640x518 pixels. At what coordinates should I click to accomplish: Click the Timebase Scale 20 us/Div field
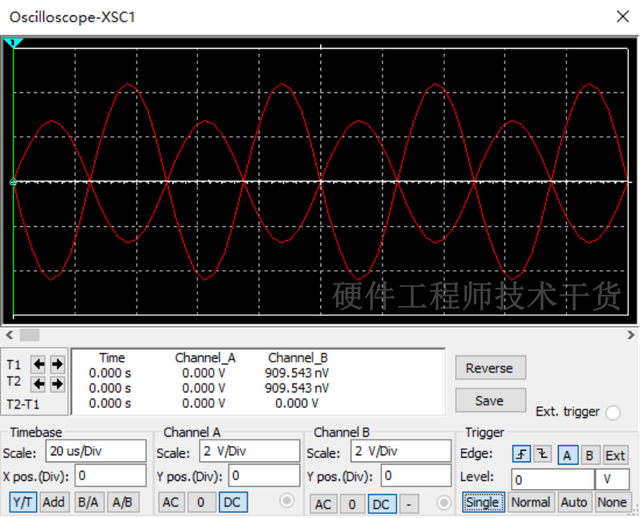94,451
